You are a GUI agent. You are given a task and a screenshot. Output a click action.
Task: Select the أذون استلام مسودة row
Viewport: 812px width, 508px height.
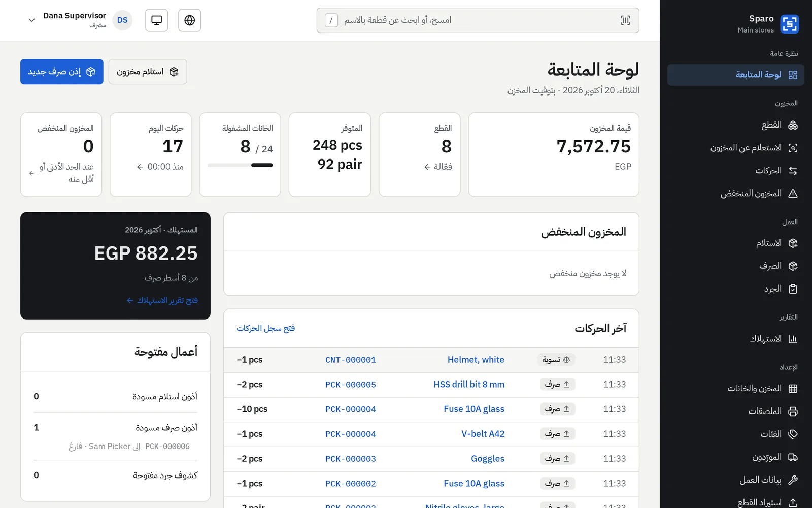(x=115, y=397)
